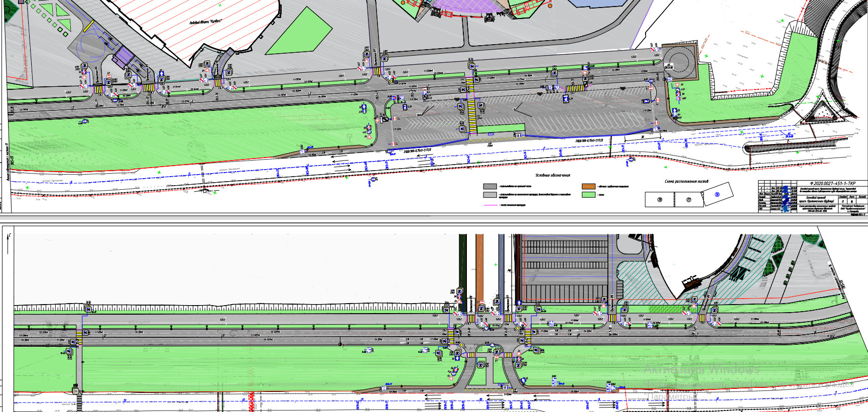Click the brown vertical strip in the lower drawing
868x412 pixels.
(479, 268)
